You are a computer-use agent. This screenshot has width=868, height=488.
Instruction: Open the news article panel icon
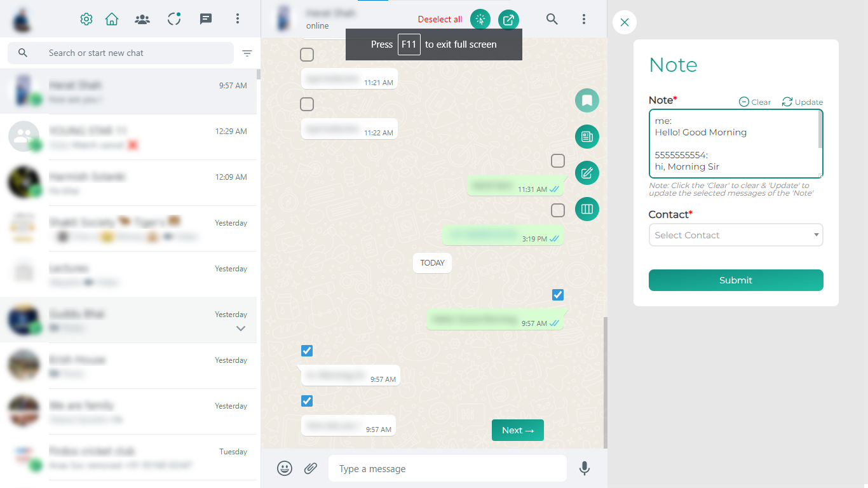587,136
